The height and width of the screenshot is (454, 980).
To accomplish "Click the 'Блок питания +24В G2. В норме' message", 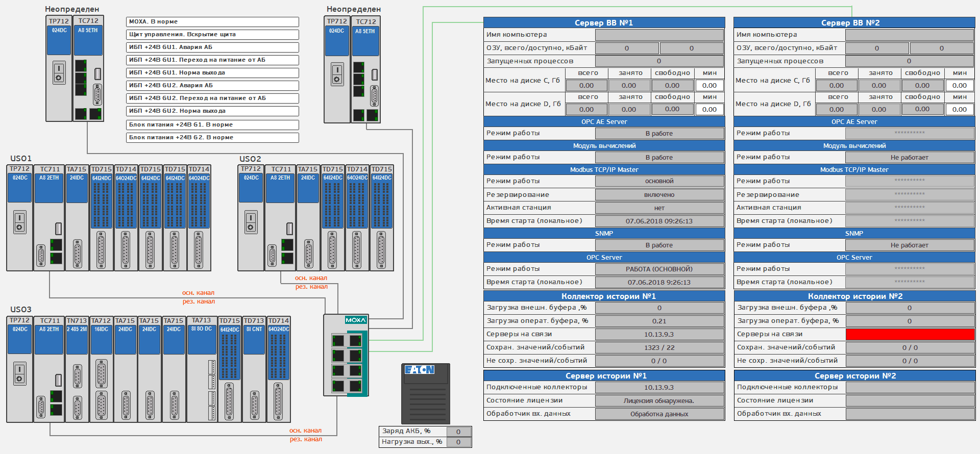I will coord(212,138).
